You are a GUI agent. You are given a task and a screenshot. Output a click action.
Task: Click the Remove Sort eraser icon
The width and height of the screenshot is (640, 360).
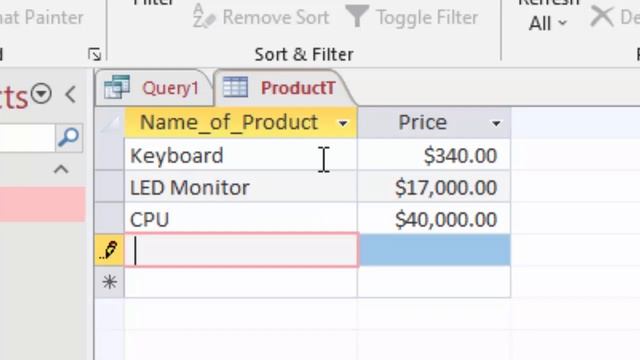204,16
